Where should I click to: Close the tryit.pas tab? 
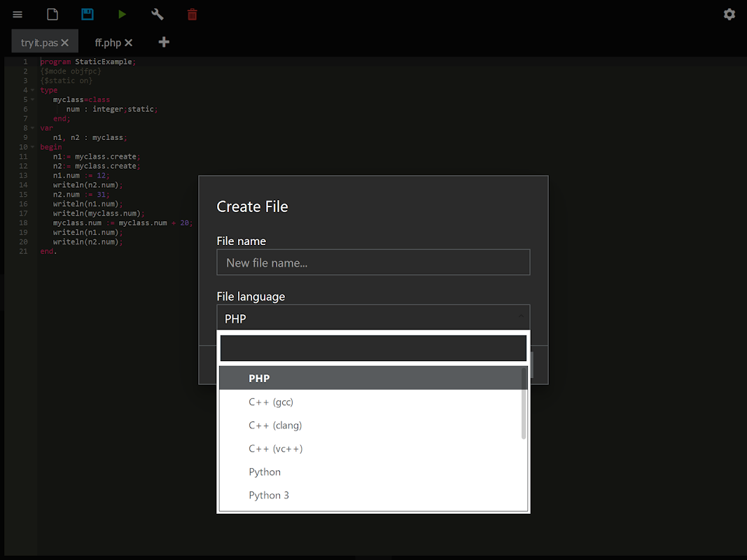click(x=65, y=43)
